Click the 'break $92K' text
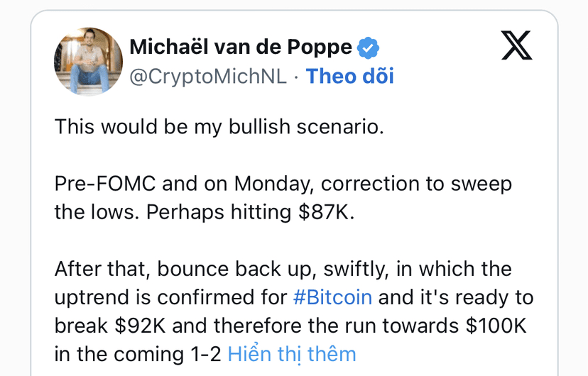 [110, 326]
